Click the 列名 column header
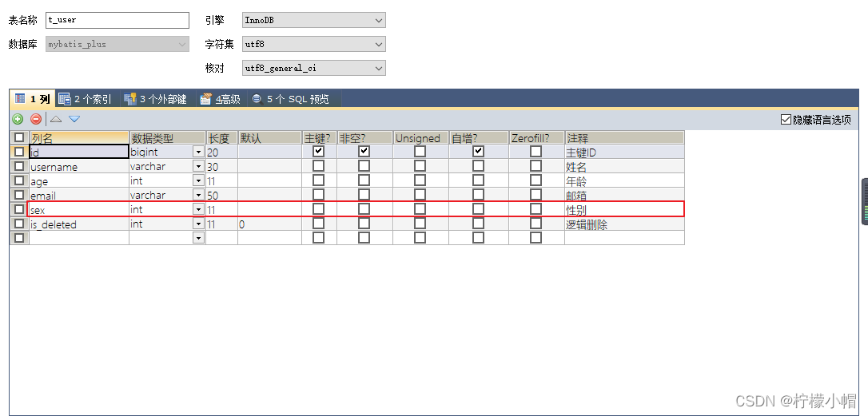 [x=79, y=138]
